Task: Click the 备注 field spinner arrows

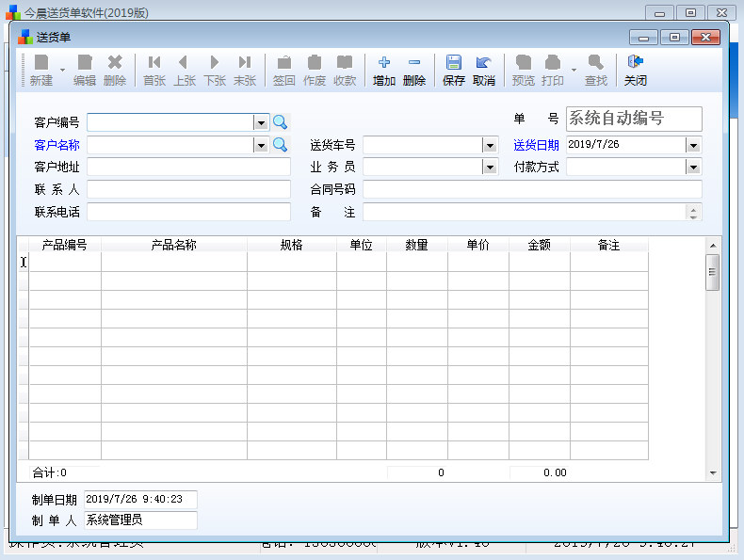Action: (x=693, y=212)
